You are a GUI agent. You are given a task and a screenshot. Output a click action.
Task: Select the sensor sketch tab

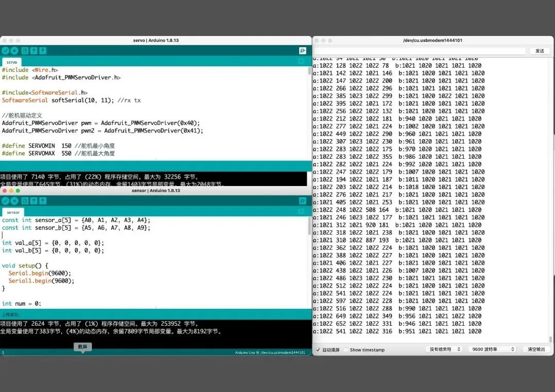pos(13,212)
